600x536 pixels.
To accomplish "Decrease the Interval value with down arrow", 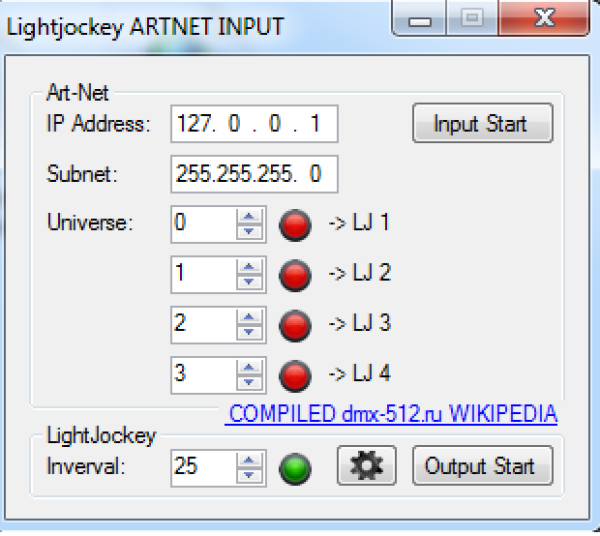I will pos(248,474).
